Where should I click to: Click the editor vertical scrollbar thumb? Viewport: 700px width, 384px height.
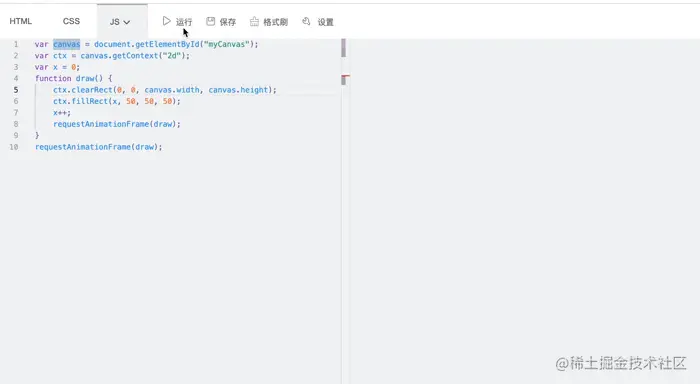[343, 48]
